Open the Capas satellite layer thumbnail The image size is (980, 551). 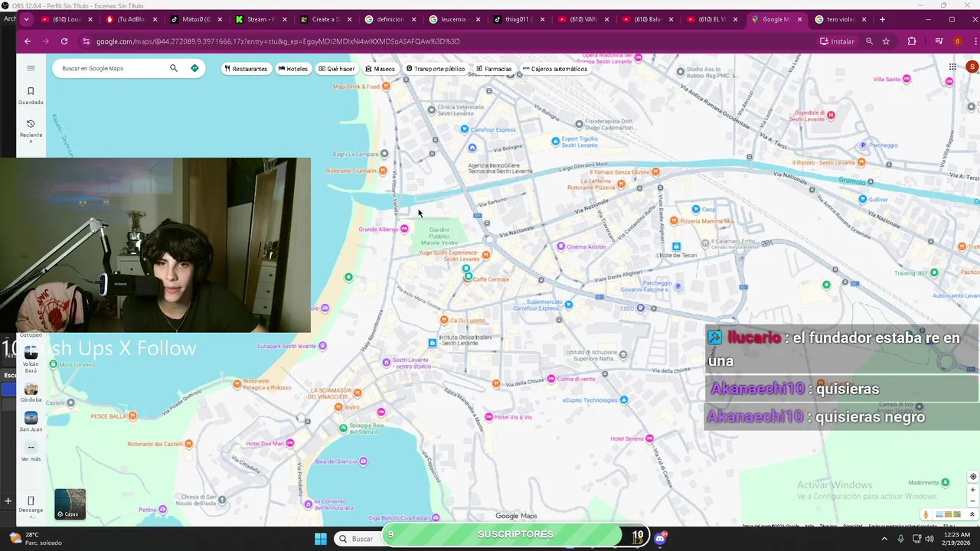pyautogui.click(x=70, y=504)
